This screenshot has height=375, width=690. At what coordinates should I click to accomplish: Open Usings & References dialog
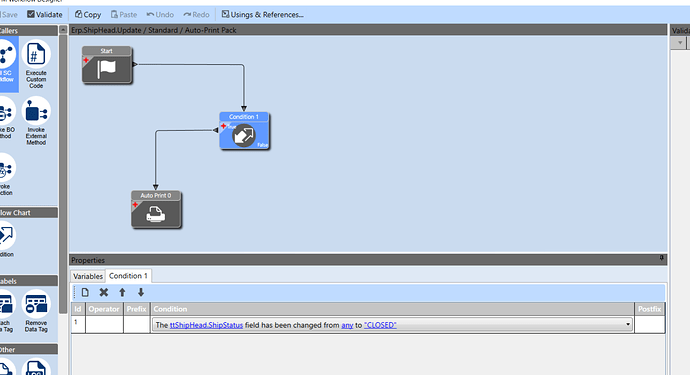[x=262, y=15]
